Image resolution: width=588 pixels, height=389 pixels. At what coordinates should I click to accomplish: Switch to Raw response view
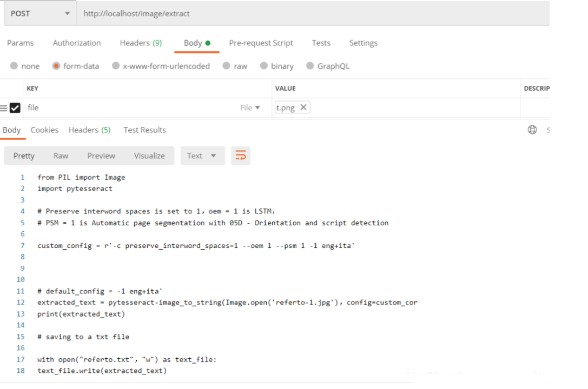tap(61, 156)
